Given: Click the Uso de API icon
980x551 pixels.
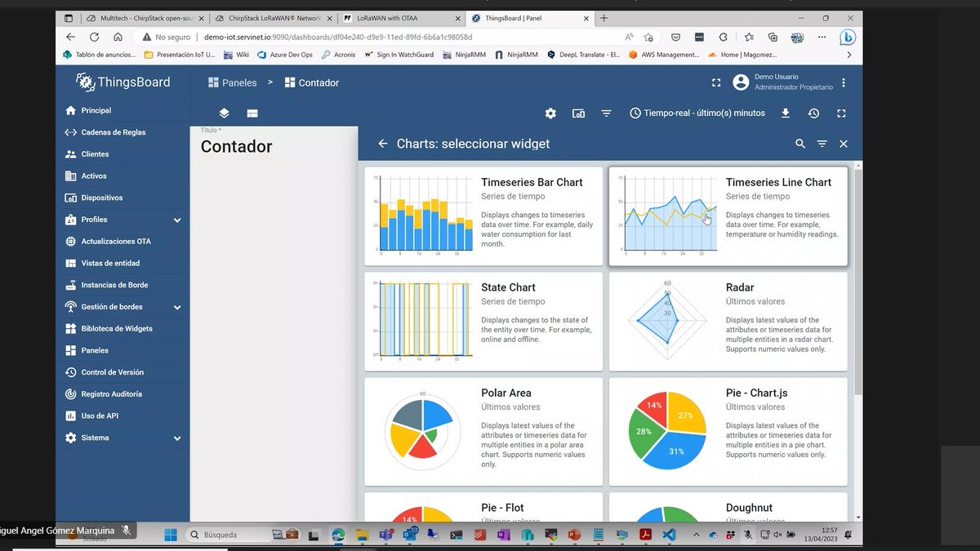Looking at the screenshot, I should pyautogui.click(x=70, y=415).
